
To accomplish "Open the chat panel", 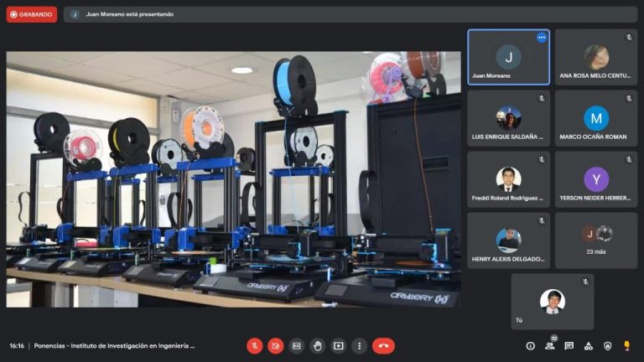I will 569,345.
